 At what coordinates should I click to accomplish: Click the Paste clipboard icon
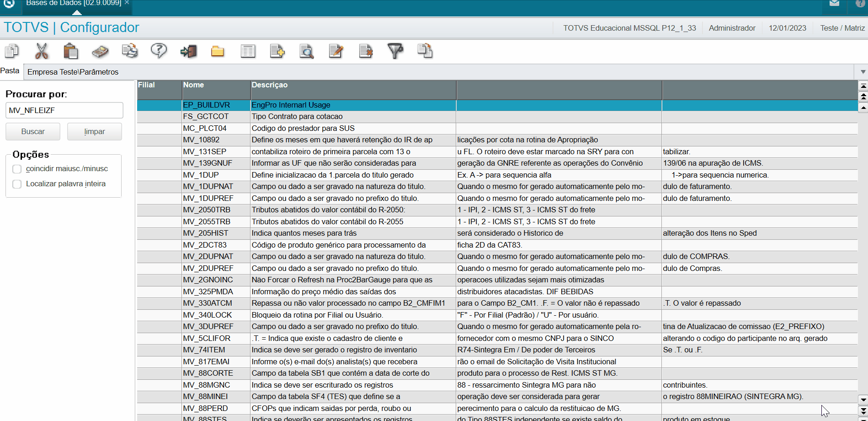70,51
